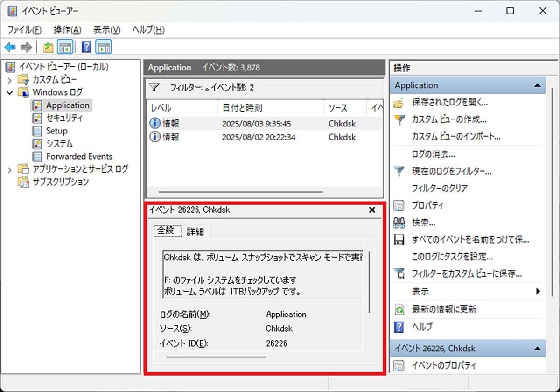Click 現在のログをフィルター... action
The height and width of the screenshot is (392, 560).
451,171
